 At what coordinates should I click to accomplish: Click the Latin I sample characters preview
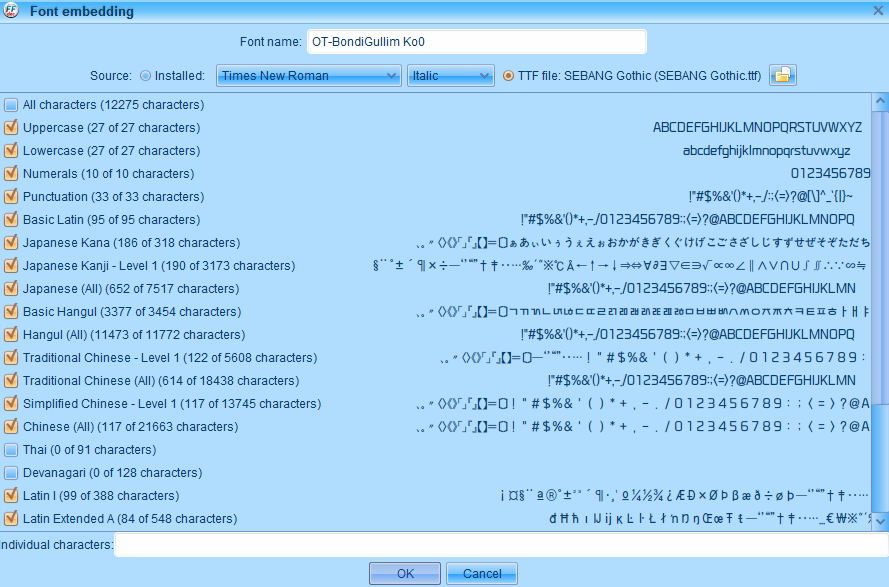pyautogui.click(x=684, y=496)
